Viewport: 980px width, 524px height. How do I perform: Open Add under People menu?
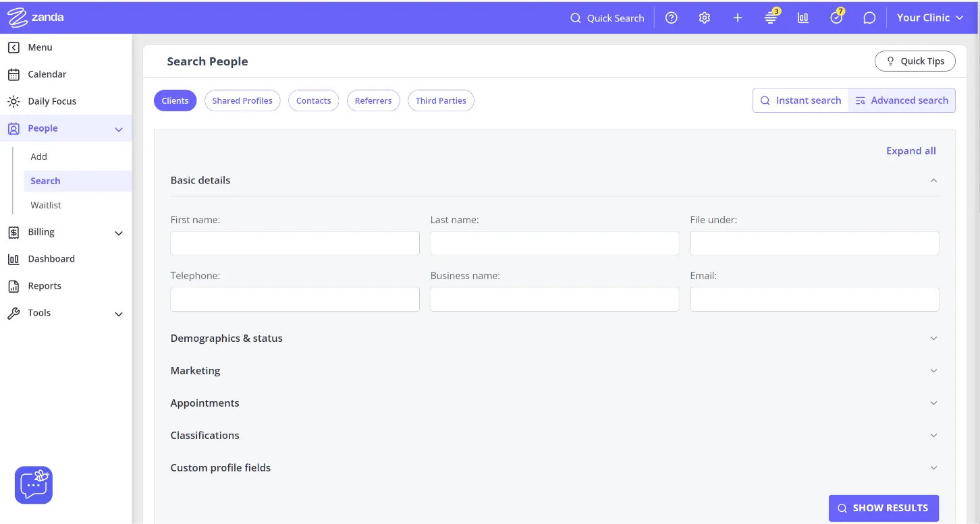point(39,156)
